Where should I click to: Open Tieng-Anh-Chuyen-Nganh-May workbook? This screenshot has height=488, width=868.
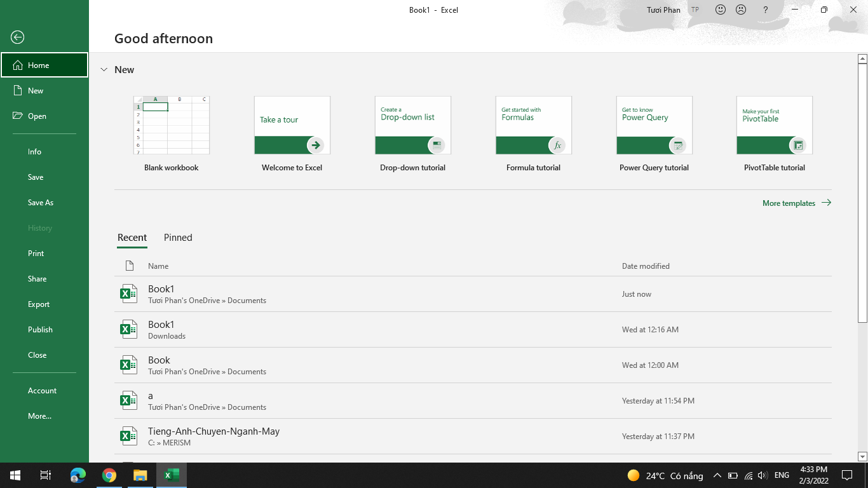point(473,436)
